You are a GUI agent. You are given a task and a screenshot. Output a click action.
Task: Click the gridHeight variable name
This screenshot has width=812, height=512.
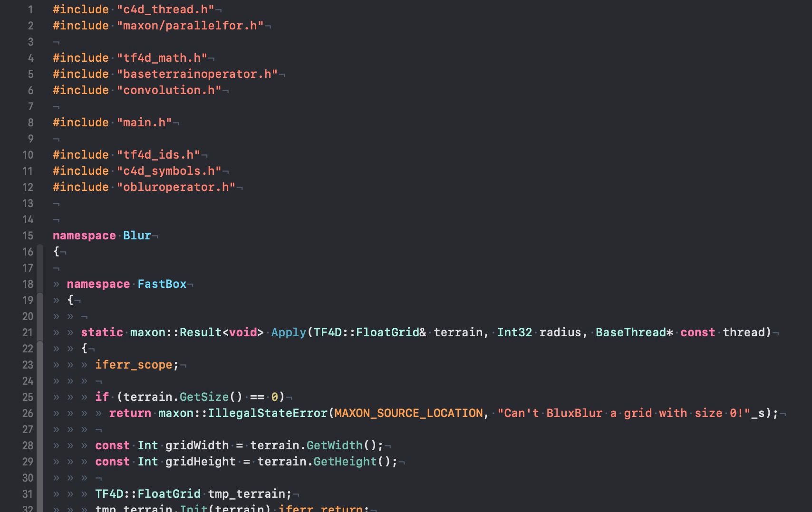point(201,462)
